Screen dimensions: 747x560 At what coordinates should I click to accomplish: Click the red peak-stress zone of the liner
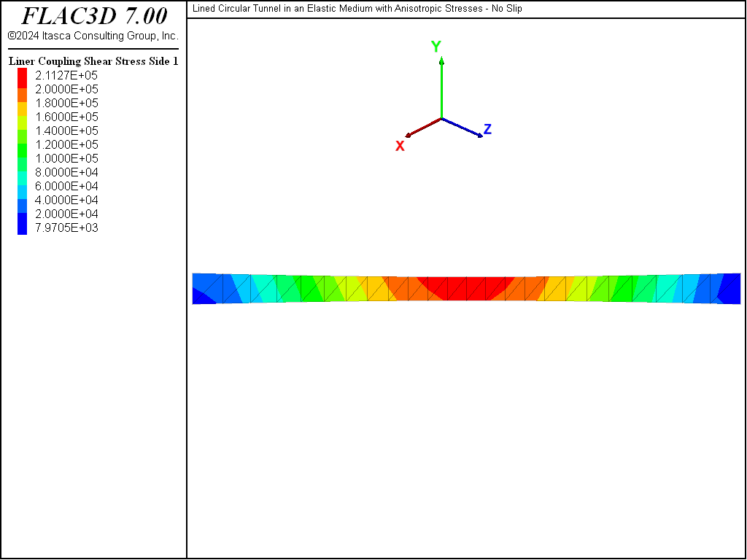pos(466,287)
